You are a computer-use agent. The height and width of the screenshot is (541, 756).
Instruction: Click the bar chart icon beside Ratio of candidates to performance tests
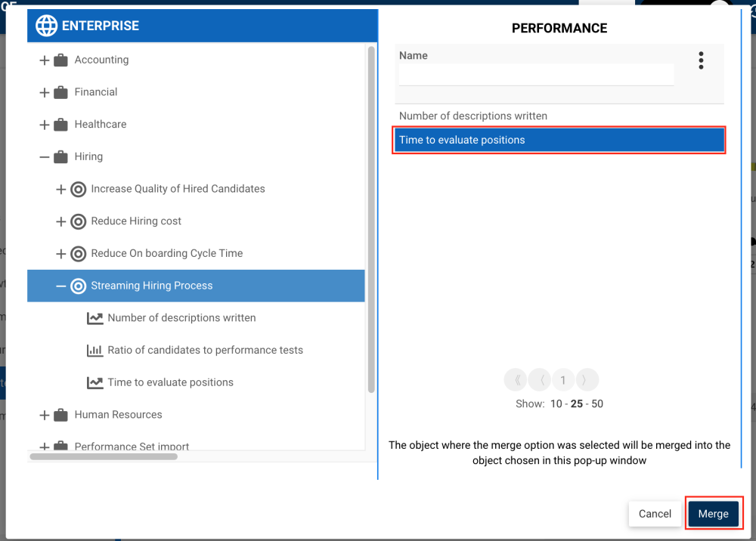[x=95, y=350]
